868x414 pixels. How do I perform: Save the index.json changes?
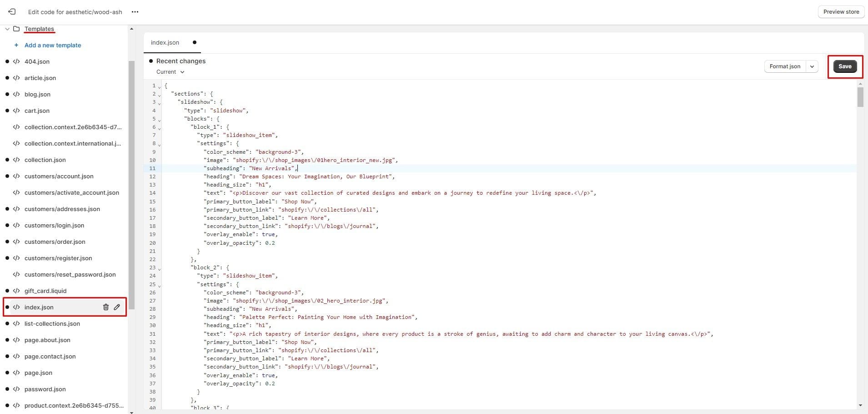pos(844,66)
